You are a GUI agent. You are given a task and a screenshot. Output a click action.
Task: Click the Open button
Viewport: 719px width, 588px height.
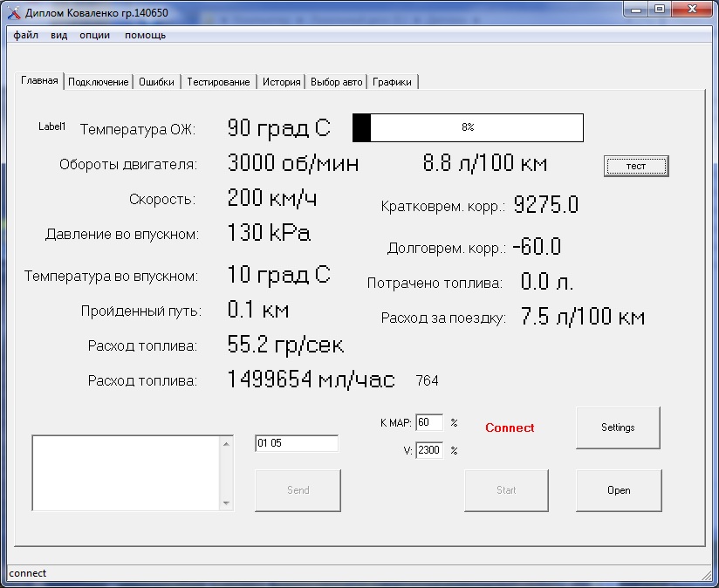(619, 490)
